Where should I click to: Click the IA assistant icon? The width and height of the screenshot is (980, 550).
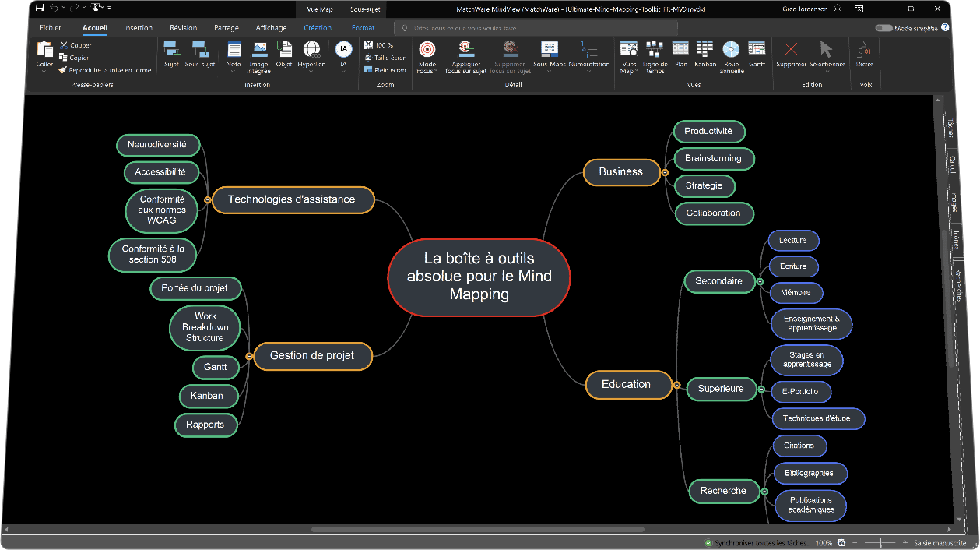pos(343,49)
